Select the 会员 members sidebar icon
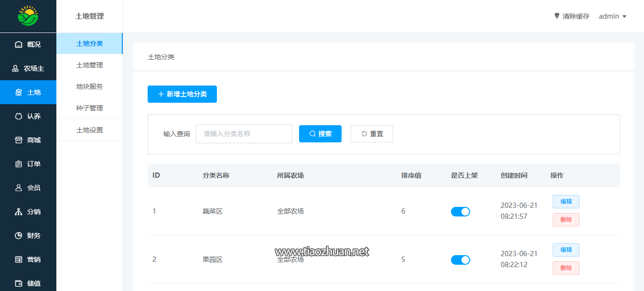The height and width of the screenshot is (291, 644). coord(19,188)
